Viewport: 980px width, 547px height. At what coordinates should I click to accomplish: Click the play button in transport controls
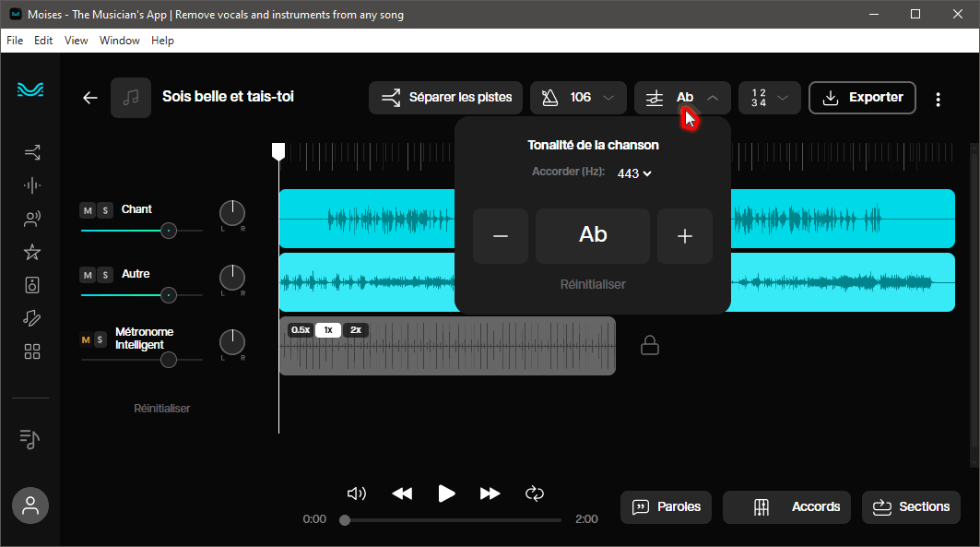coord(446,493)
